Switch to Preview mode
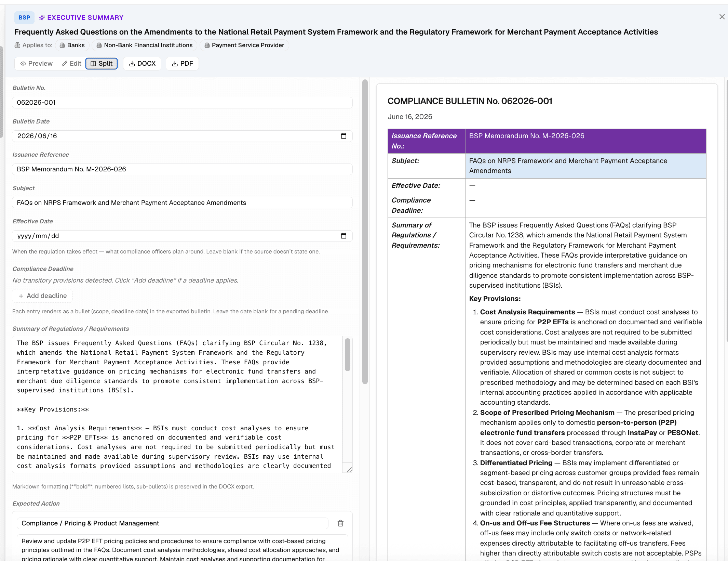 [36, 64]
